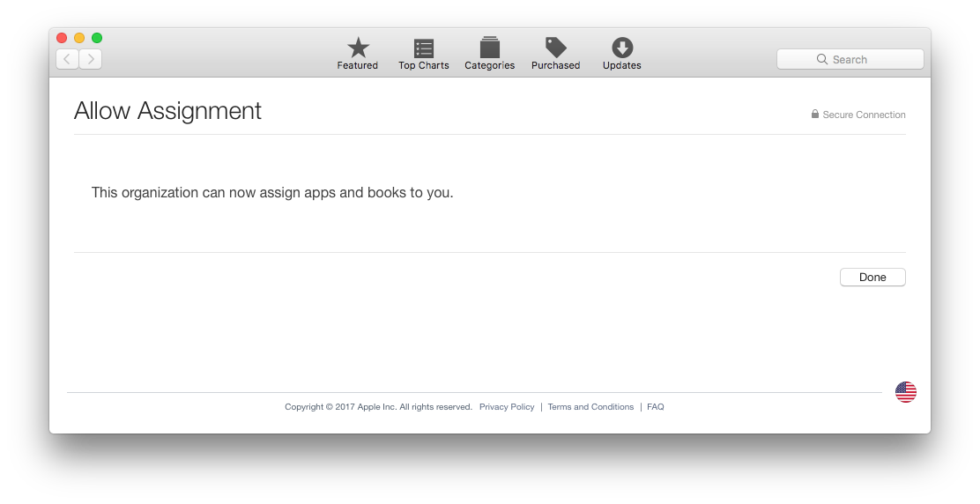Viewport: 980px width, 504px height.
Task: Go back with the left arrow
Action: click(68, 59)
